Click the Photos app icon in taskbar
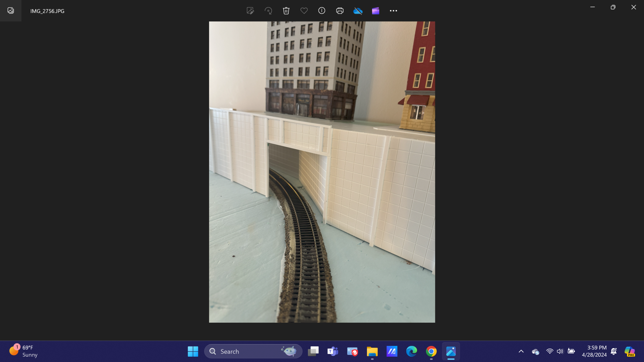 pyautogui.click(x=451, y=351)
